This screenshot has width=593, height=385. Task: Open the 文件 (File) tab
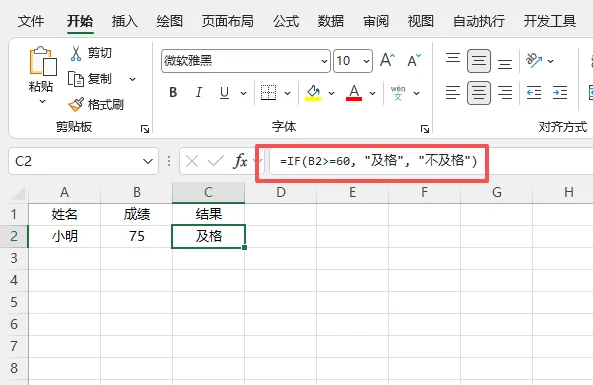click(x=31, y=21)
